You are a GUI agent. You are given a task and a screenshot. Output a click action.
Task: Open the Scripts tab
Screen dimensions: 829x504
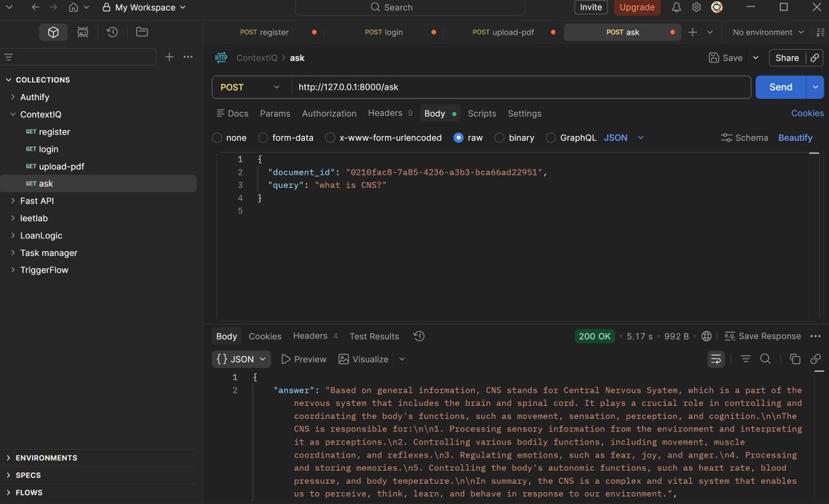tap(482, 113)
